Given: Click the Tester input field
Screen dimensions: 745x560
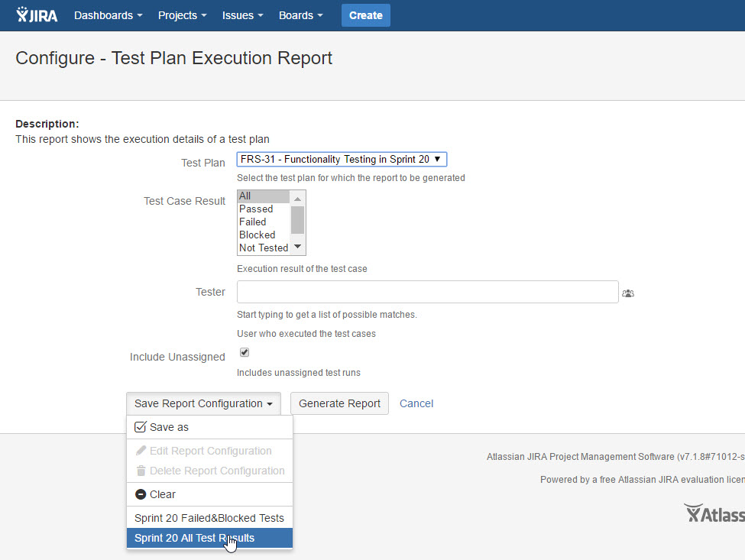Looking at the screenshot, I should point(427,292).
